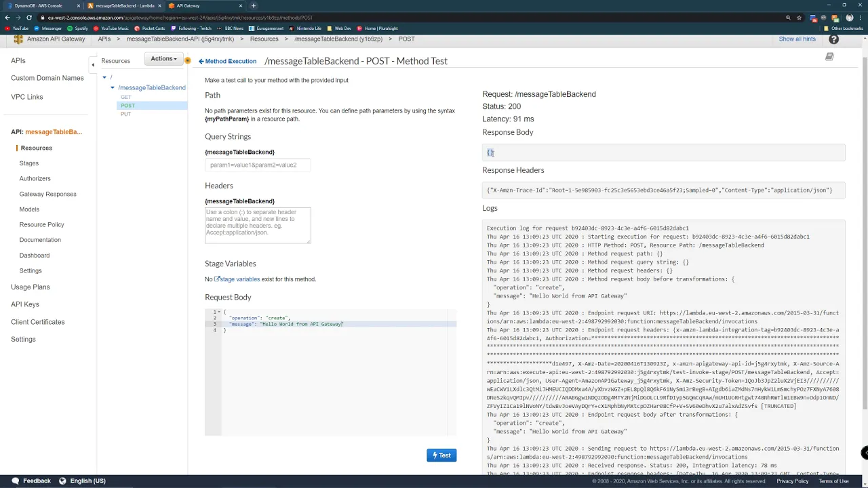The width and height of the screenshot is (868, 488).
Task: Bookmark this page with star icon
Action: [x=799, y=18]
